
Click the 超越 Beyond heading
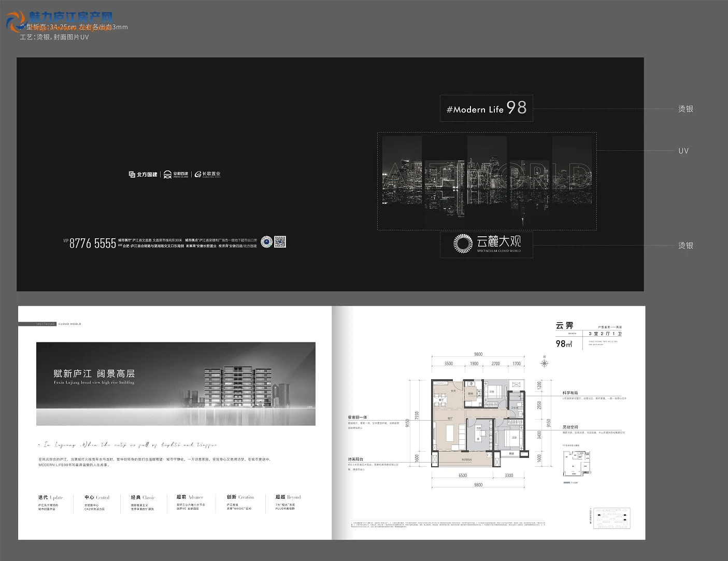[288, 497]
